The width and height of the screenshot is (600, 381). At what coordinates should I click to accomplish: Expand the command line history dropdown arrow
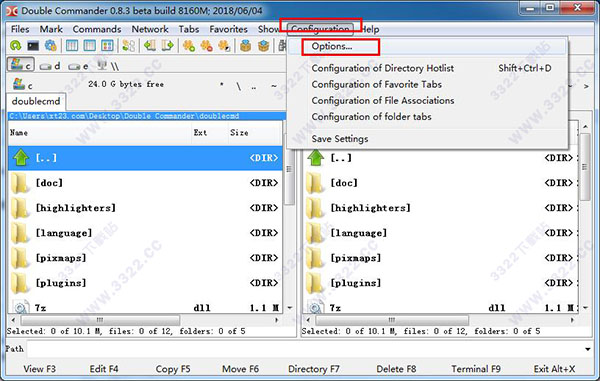(587, 349)
